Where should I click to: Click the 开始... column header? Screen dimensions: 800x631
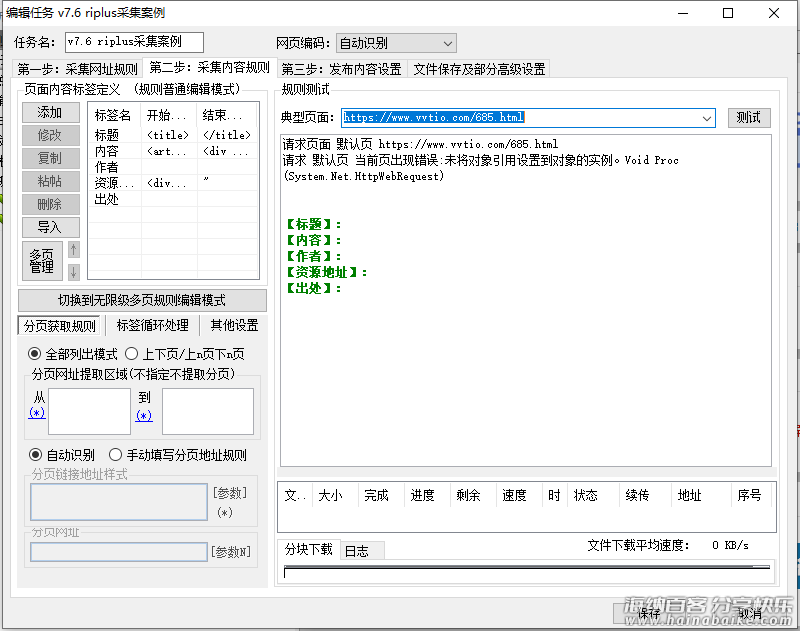[170, 115]
